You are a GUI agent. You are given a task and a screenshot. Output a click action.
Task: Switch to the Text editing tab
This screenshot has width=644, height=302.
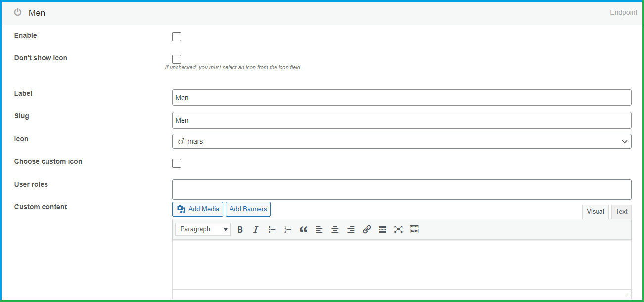(x=621, y=212)
